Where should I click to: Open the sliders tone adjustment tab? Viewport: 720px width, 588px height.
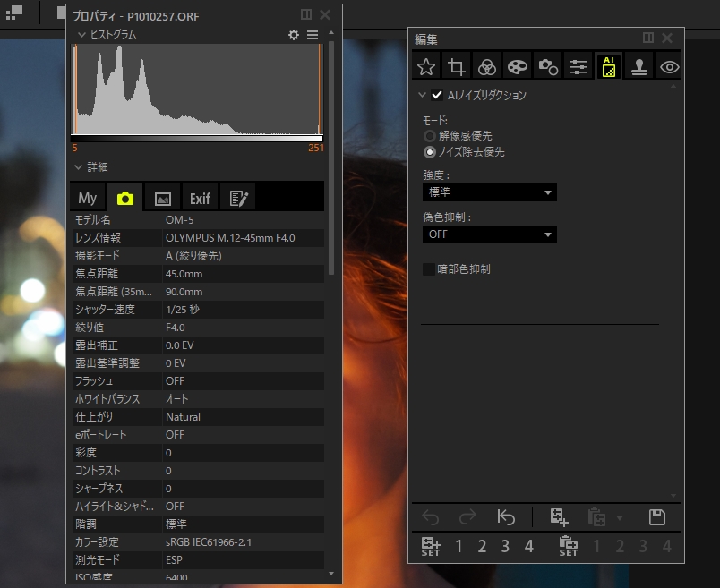click(579, 67)
